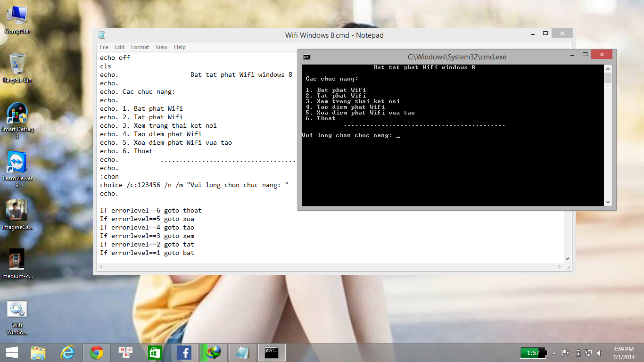The width and height of the screenshot is (644, 362).
Task: Maximize the Notepad window
Action: coord(545,33)
